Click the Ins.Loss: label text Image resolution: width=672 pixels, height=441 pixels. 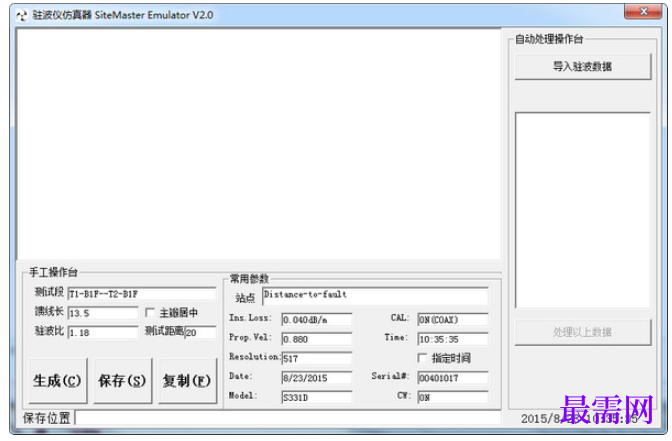coord(250,318)
